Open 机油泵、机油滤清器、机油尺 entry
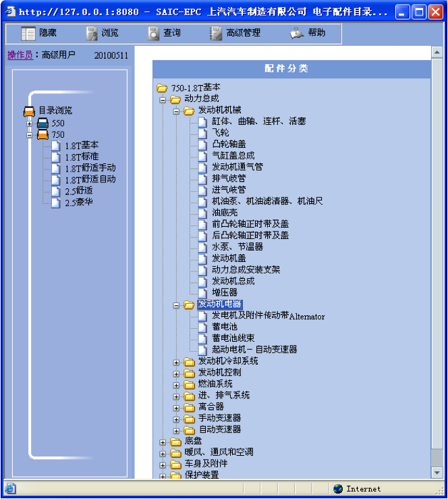Image resolution: width=448 pixels, height=499 pixels. click(267, 201)
